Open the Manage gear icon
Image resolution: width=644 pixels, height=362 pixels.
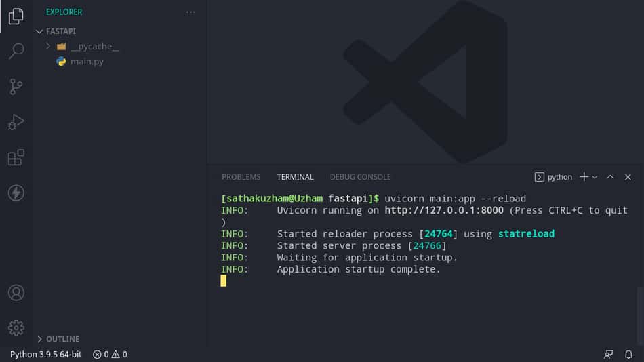pyautogui.click(x=16, y=328)
